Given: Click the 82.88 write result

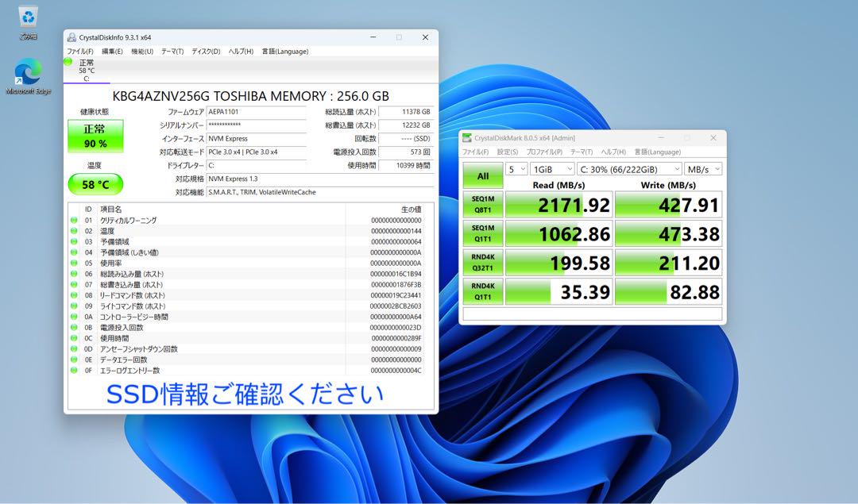Looking at the screenshot, I should (669, 291).
